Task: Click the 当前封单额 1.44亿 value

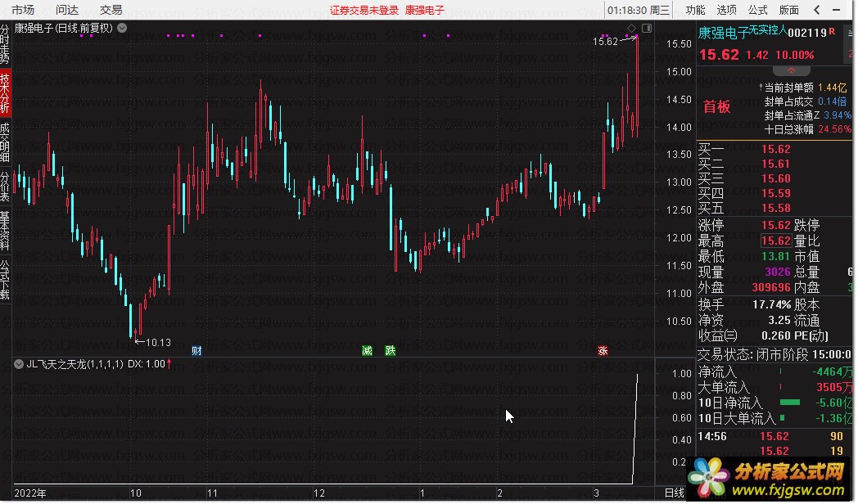Action: point(833,88)
